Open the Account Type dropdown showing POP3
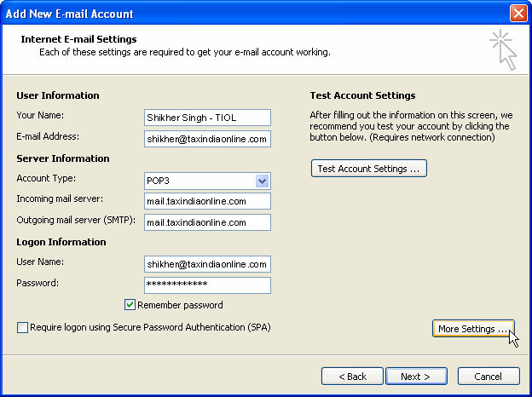The image size is (532, 397). point(263,181)
